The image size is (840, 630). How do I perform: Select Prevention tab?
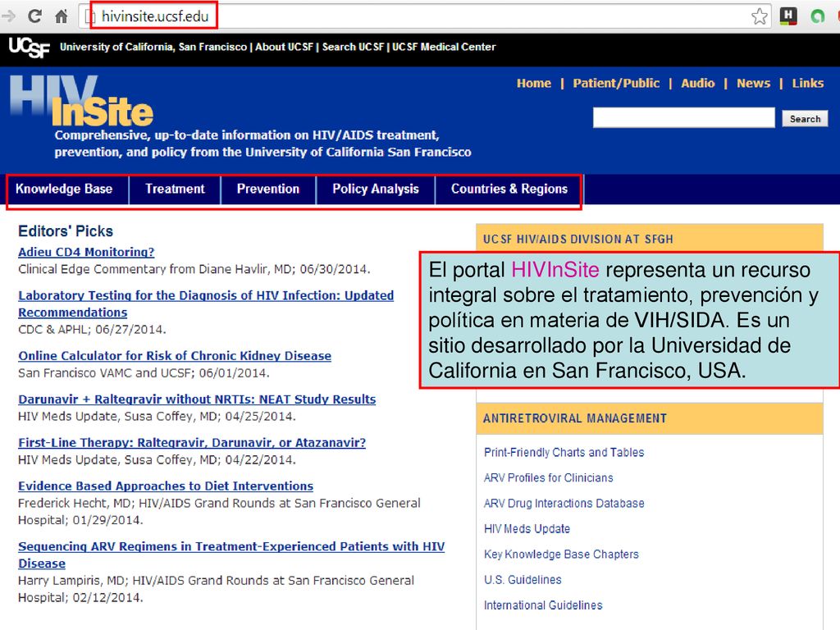click(268, 189)
